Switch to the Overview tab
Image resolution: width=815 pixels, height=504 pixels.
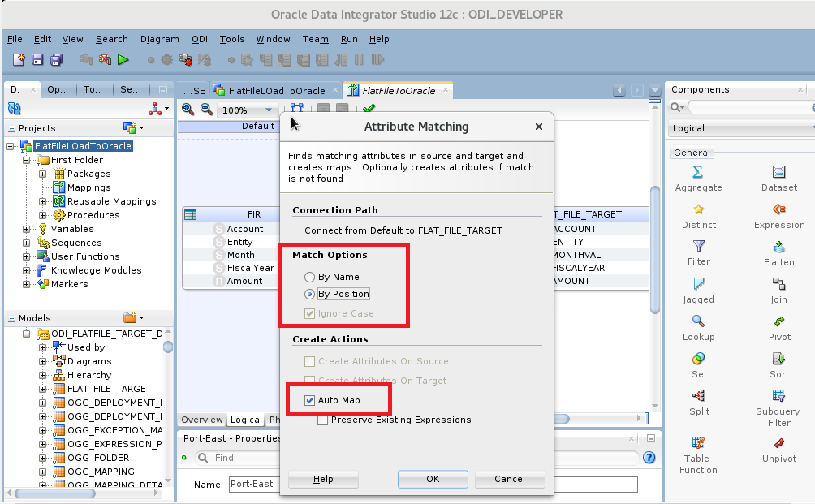point(201,420)
